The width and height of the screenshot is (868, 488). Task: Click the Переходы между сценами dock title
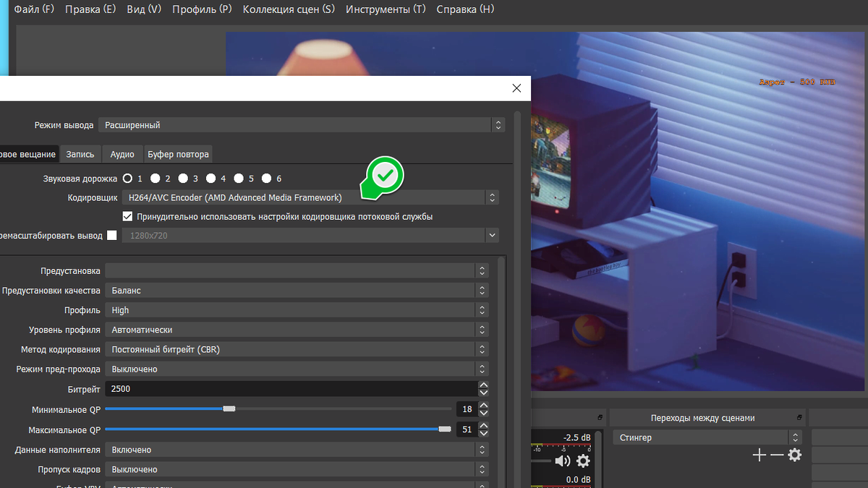[x=702, y=418]
